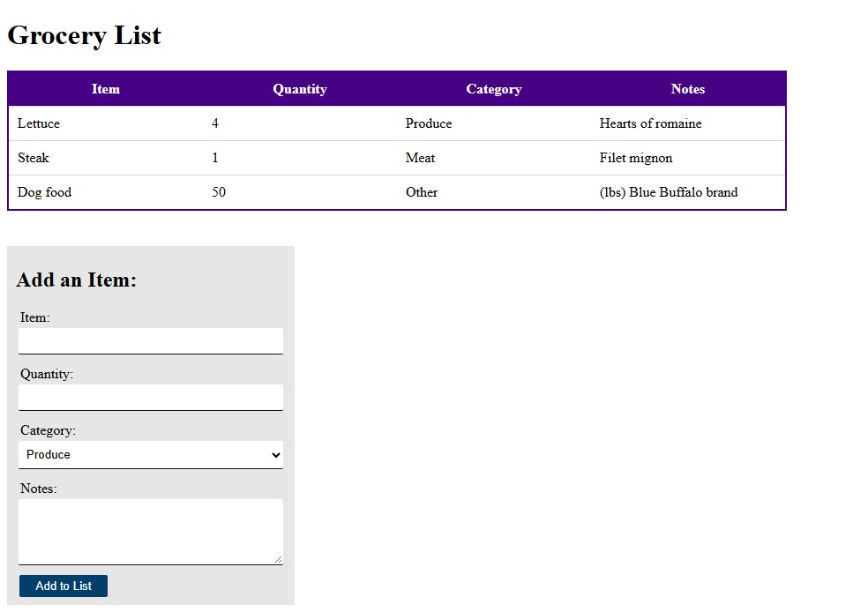This screenshot has width=868, height=612.
Task: Click quantity 50 in the Dog food row
Action: [300, 192]
